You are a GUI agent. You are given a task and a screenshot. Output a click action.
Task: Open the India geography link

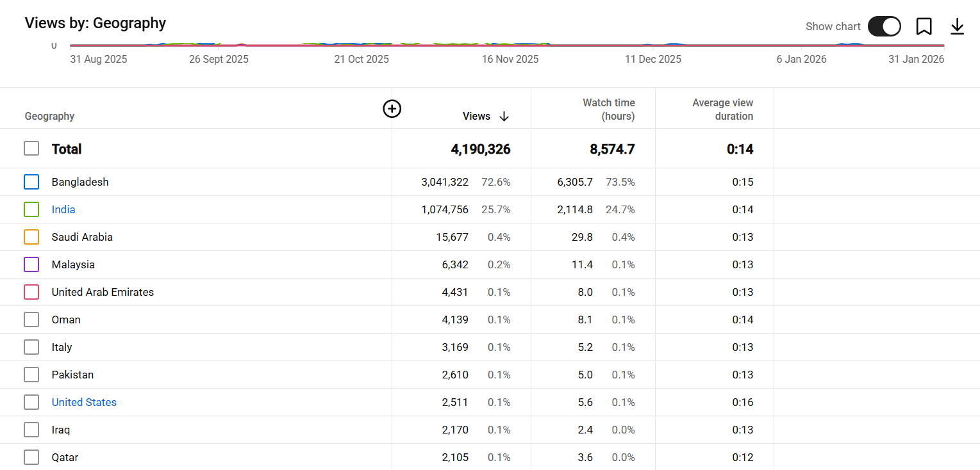pos(63,209)
